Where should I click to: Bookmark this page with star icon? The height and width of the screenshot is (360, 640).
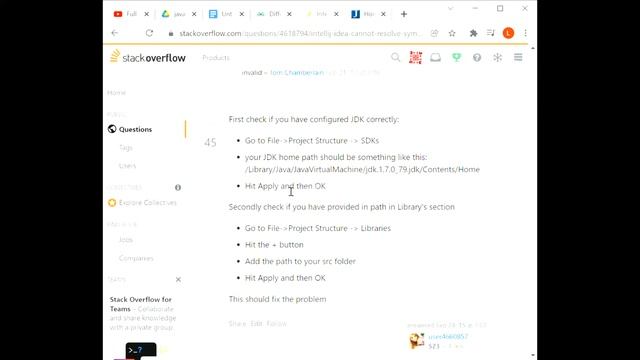(x=452, y=33)
